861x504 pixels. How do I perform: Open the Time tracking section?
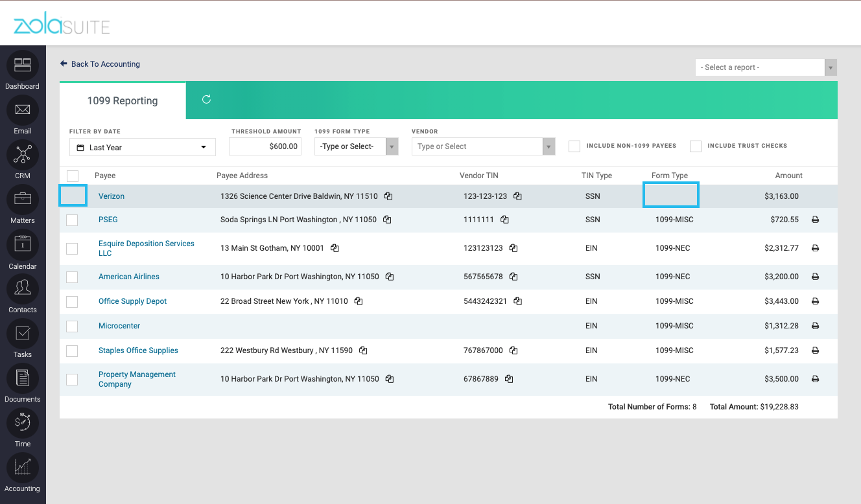[x=23, y=428]
